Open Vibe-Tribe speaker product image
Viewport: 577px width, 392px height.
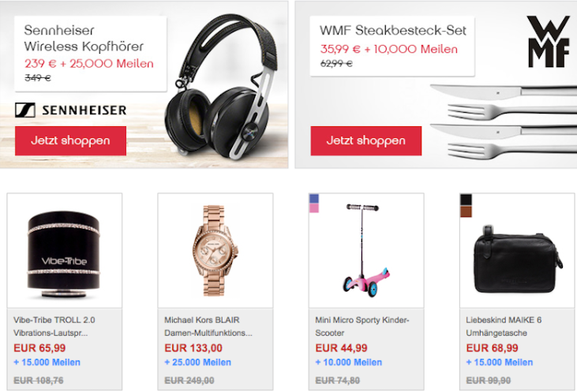click(x=64, y=254)
